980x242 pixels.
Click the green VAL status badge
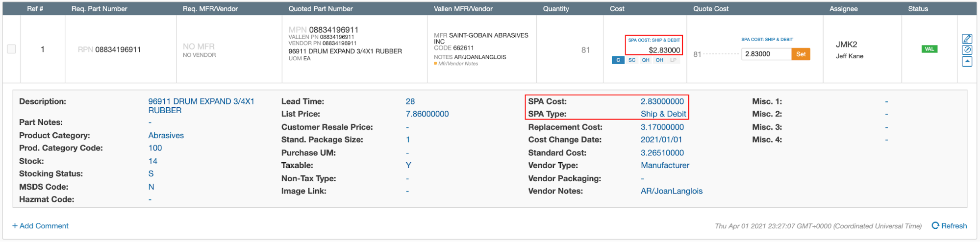(929, 49)
